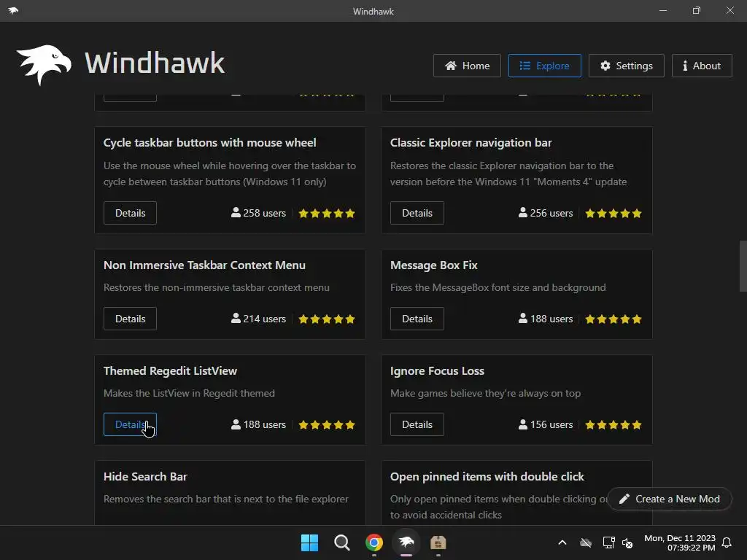Select the Ignore Focus Loss title

click(x=437, y=370)
